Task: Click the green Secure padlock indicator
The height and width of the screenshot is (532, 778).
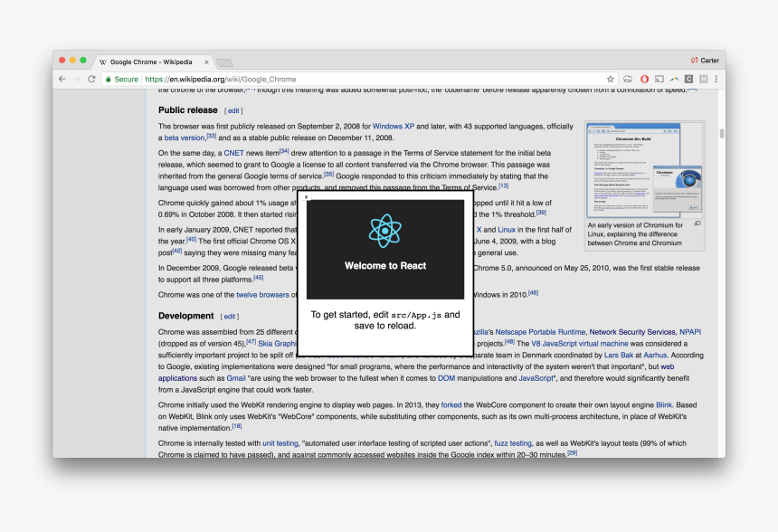Action: 121,80
